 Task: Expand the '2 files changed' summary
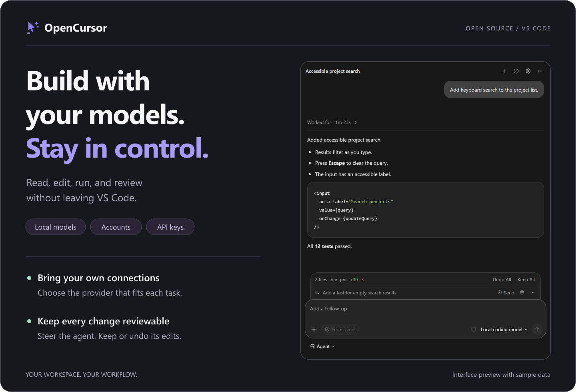pos(330,280)
